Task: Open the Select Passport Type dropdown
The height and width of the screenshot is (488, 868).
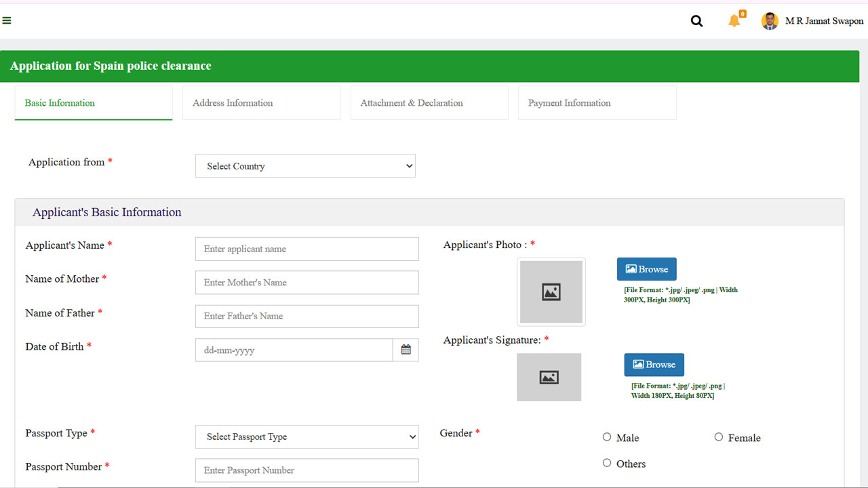Action: point(307,436)
